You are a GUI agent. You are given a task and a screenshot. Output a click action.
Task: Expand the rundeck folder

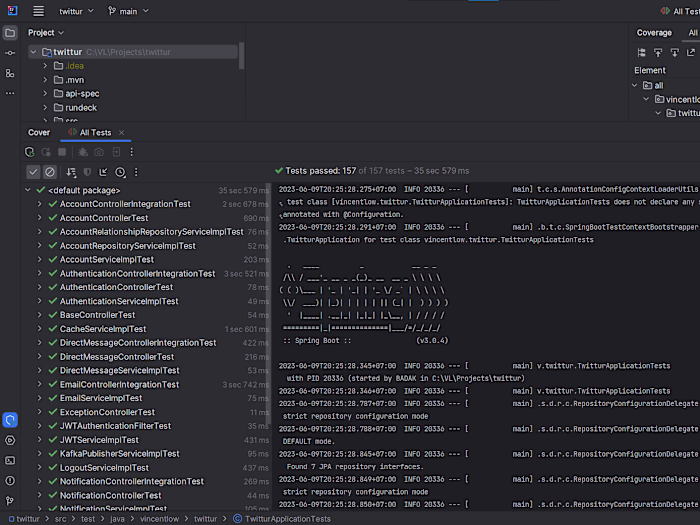pyautogui.click(x=45, y=108)
